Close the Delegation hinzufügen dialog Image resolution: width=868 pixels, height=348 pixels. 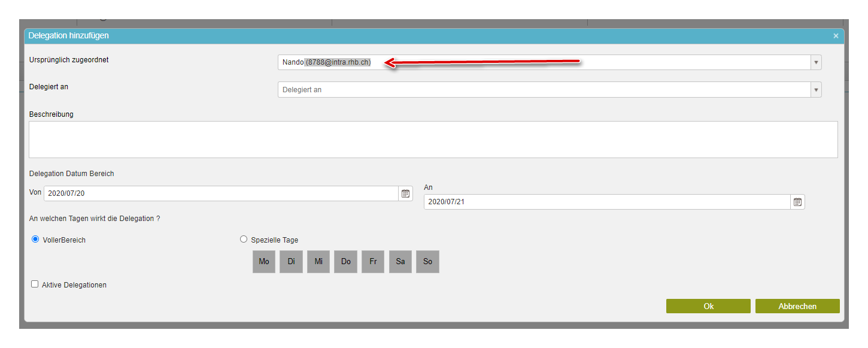[836, 36]
